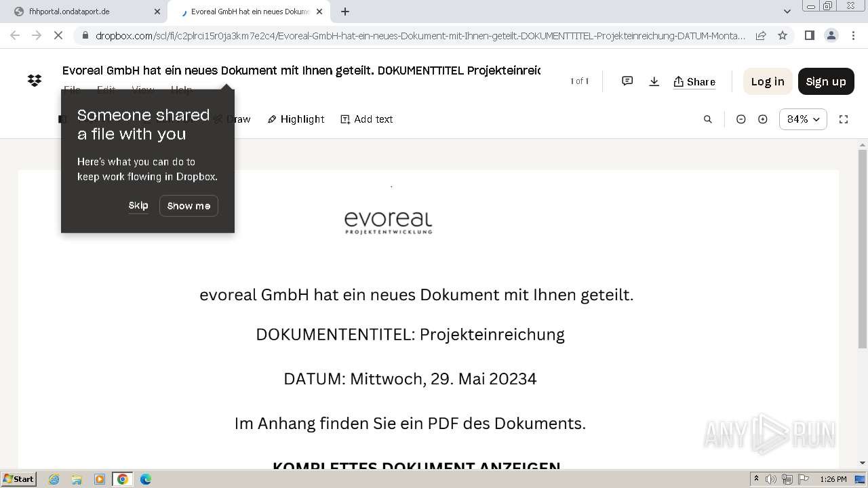Click the taskbar clock 1:26 PM
868x488 pixels.
pyautogui.click(x=833, y=479)
